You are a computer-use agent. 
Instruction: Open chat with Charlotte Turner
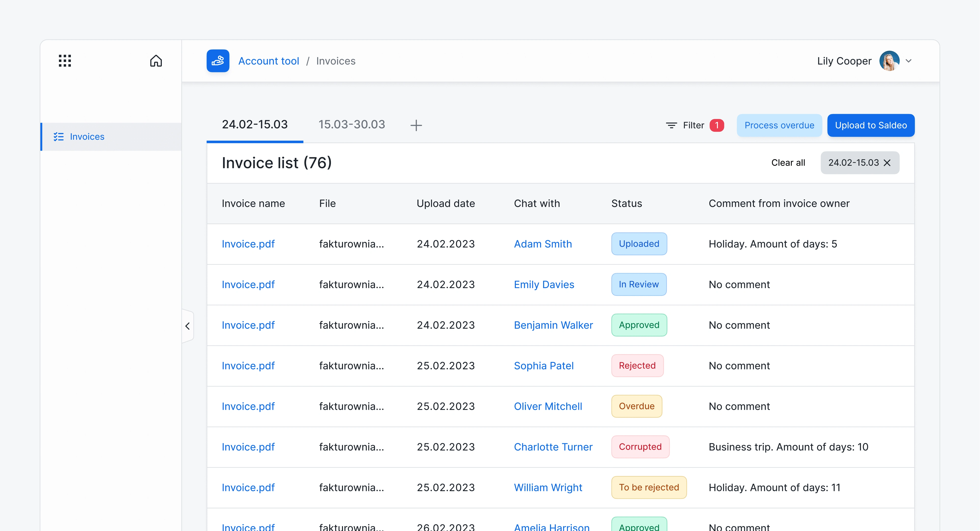(x=553, y=447)
